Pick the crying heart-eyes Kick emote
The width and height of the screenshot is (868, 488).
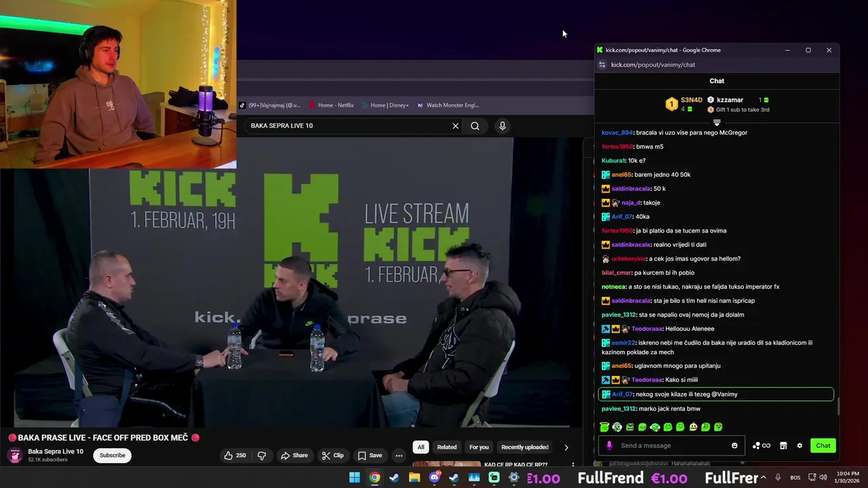click(718, 427)
